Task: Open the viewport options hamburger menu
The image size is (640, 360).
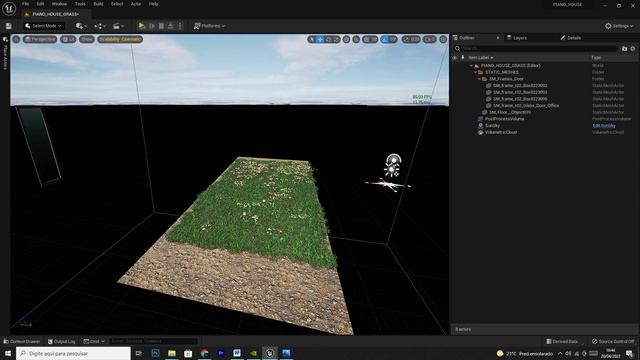Action: point(16,39)
